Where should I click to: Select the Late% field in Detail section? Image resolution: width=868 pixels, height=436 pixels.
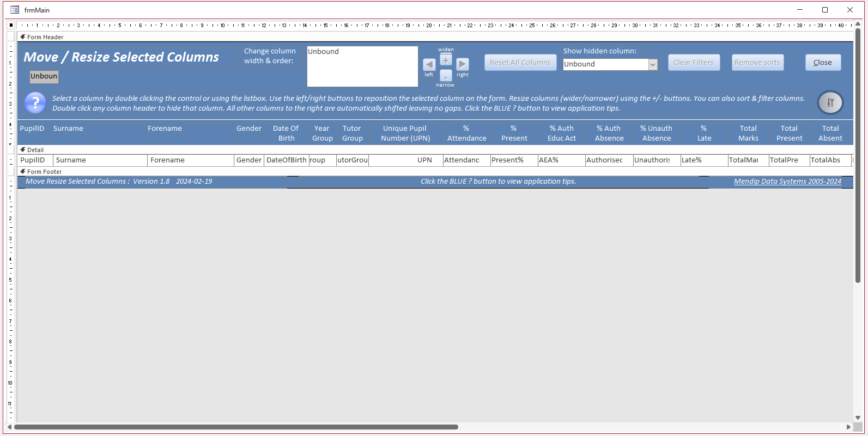point(704,160)
